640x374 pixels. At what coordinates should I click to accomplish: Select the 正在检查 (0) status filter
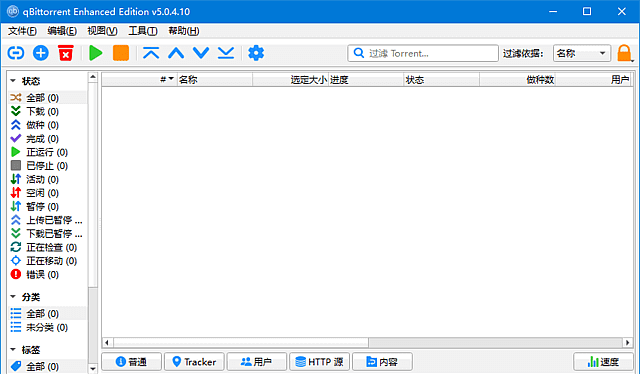pyautogui.click(x=47, y=247)
